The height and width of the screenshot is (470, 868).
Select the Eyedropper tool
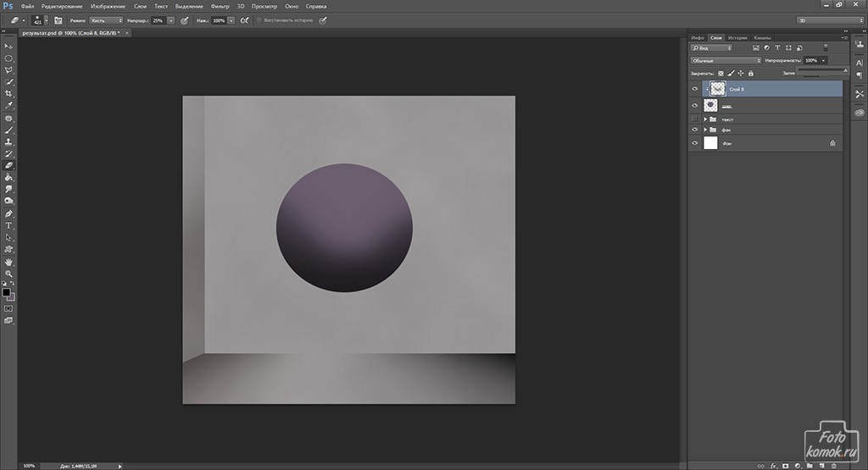(x=8, y=105)
